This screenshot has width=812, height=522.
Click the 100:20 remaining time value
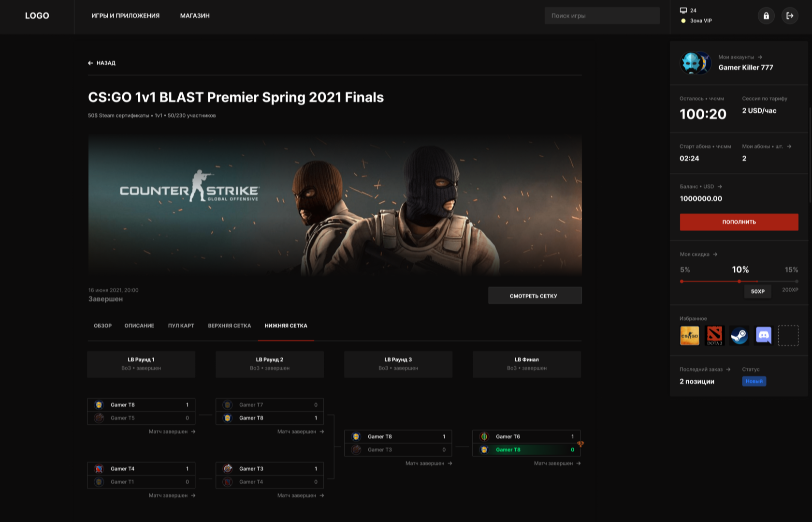pos(703,114)
